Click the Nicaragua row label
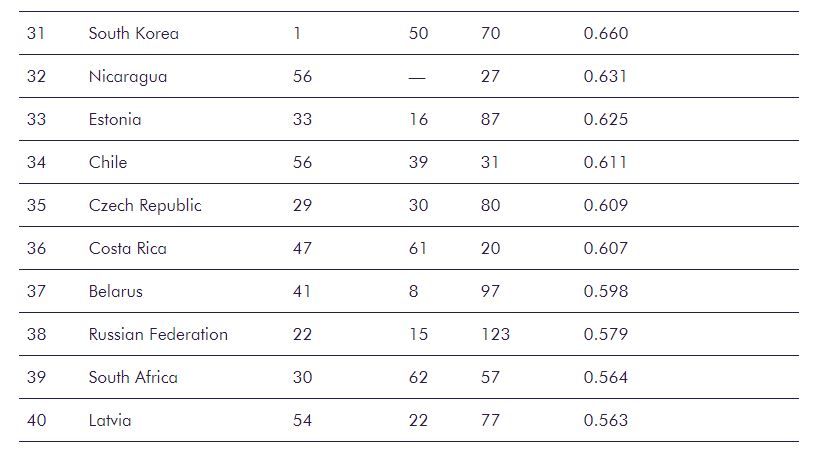Viewport: 818px width, 449px height. (x=128, y=77)
